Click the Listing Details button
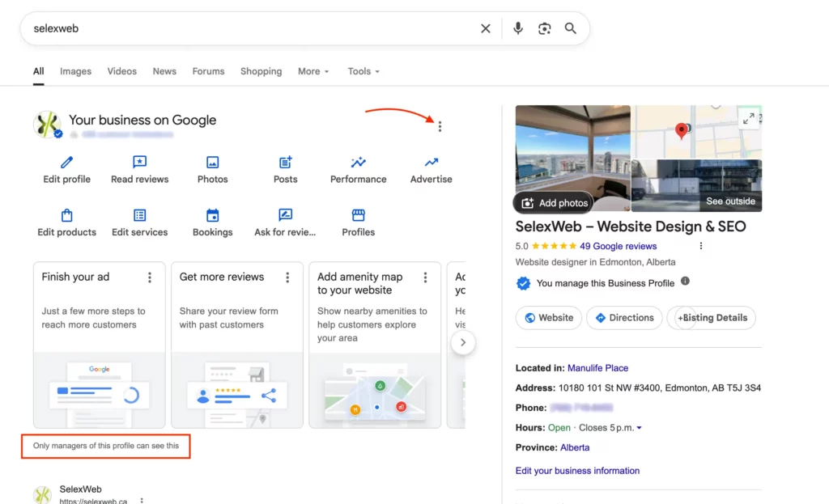This screenshot has width=829, height=504. [711, 317]
